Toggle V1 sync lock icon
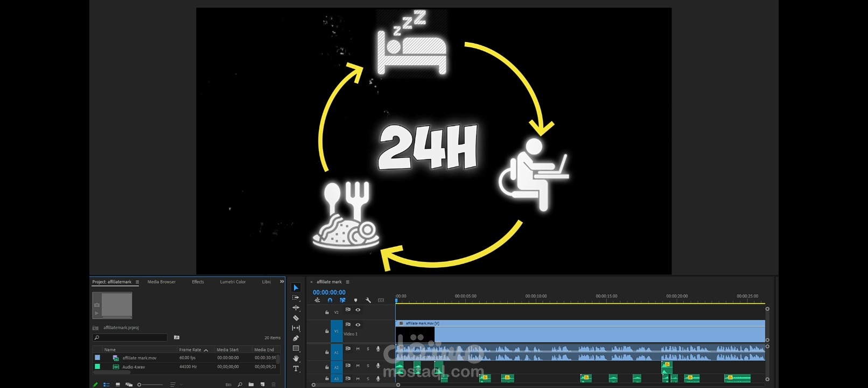The width and height of the screenshot is (868, 388). tap(348, 324)
